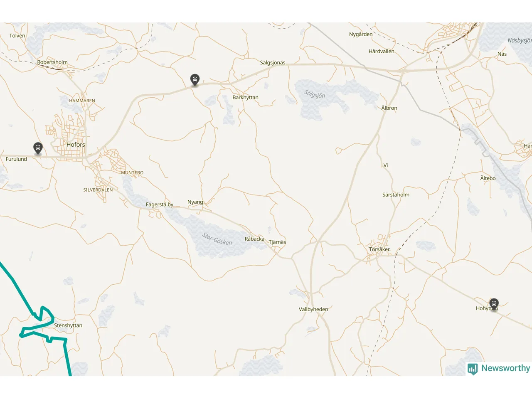Click the Hofors town label
The height and width of the screenshot is (399, 532).
point(76,145)
